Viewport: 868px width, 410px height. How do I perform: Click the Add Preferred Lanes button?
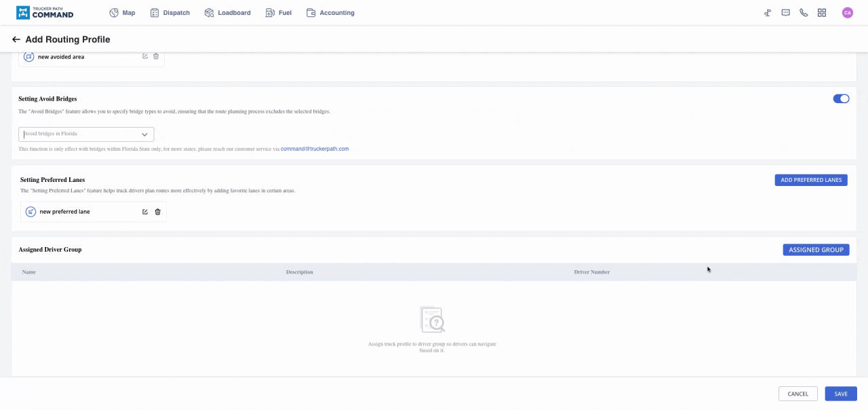point(811,180)
